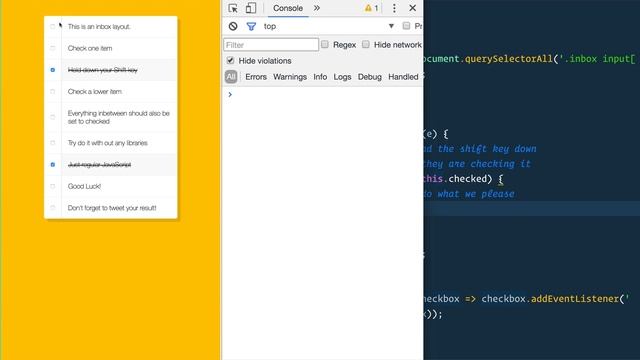Open the 'top' execution context dropdown
The image size is (640, 360).
coord(329,26)
